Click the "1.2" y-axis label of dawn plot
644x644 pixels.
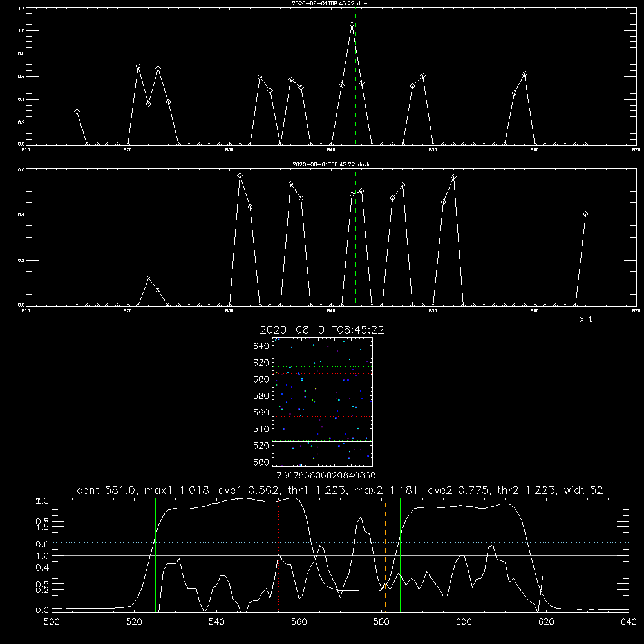click(22, 8)
